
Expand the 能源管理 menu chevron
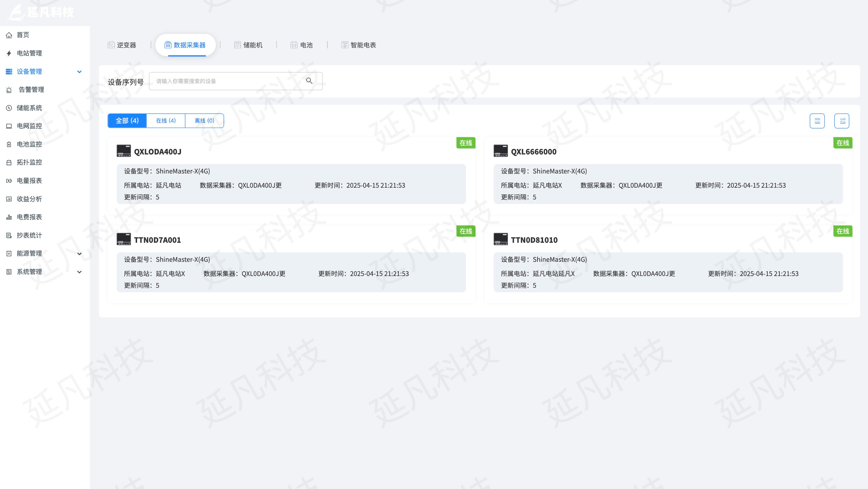[x=79, y=254]
